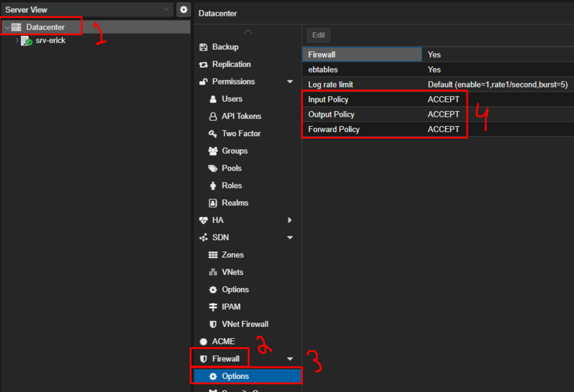Click the Realms address book icon
574x392 pixels.
tap(212, 203)
